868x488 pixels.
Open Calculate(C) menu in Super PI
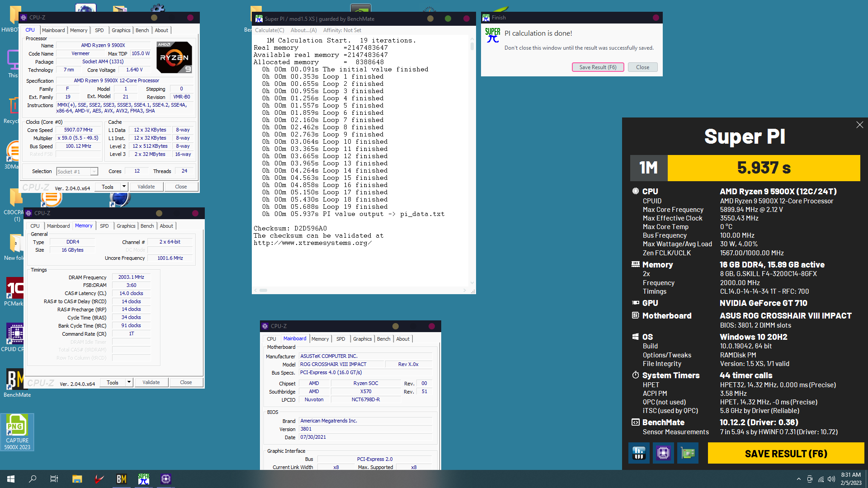[269, 30]
